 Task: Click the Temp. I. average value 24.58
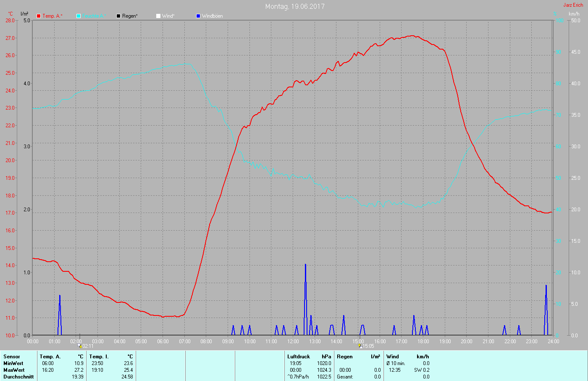[127, 377]
